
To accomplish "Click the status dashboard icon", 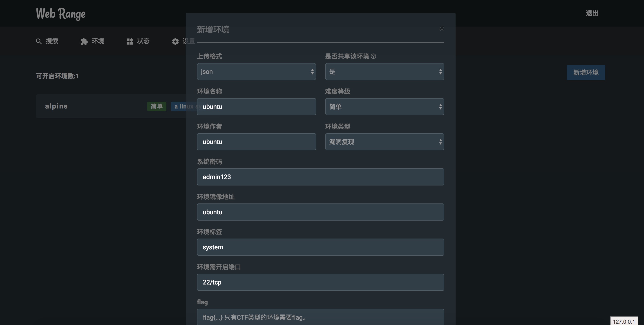I will click(x=130, y=41).
